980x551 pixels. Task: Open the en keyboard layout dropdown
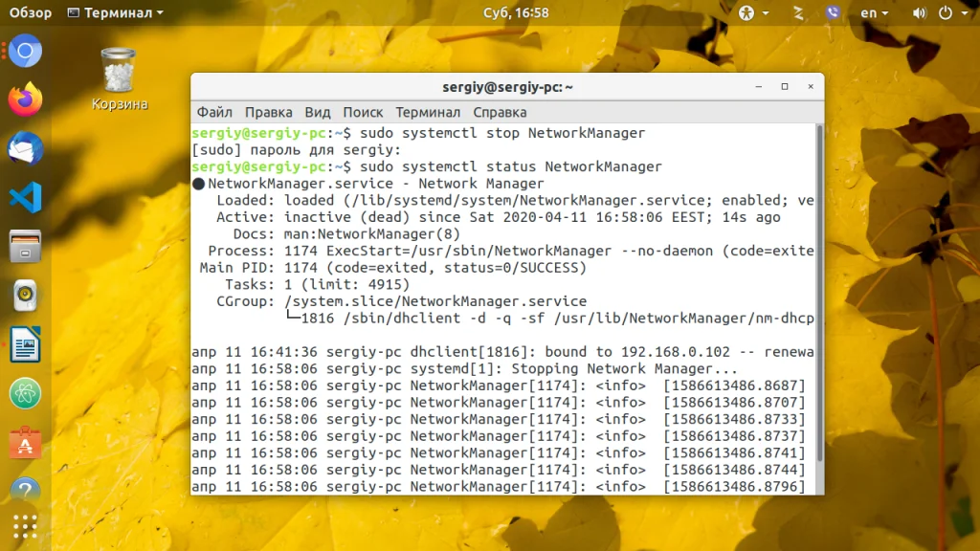[874, 12]
